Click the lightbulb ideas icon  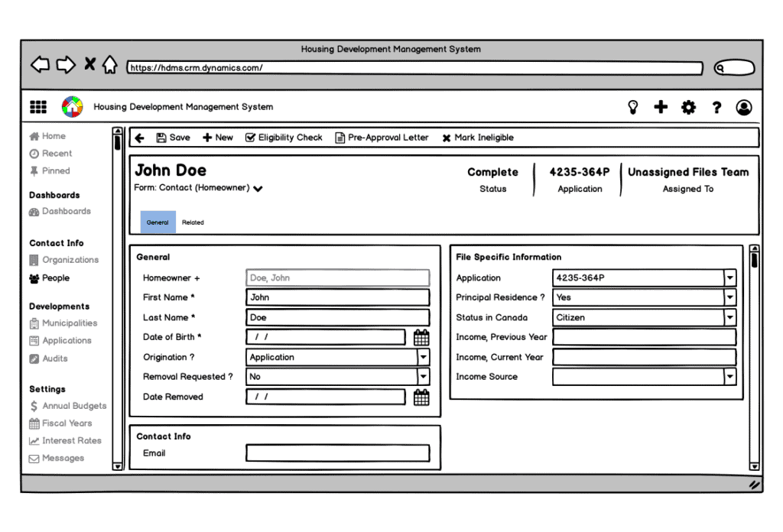tap(633, 107)
